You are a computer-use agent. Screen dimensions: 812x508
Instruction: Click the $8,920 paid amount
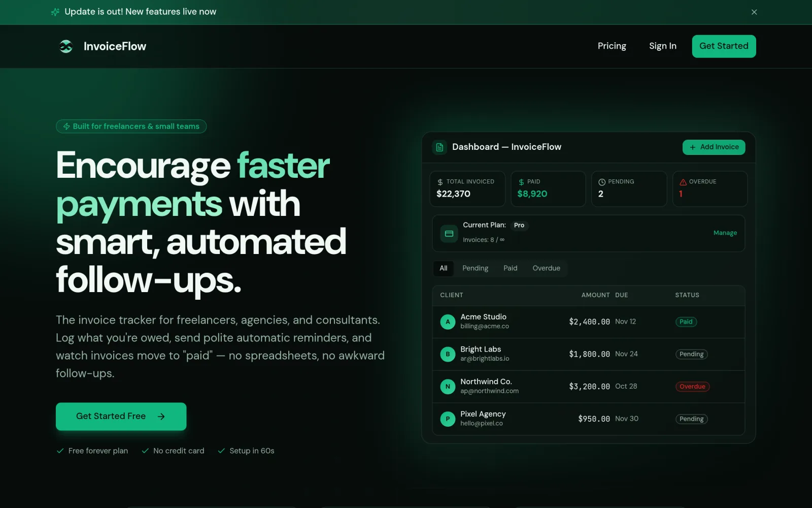tap(532, 194)
